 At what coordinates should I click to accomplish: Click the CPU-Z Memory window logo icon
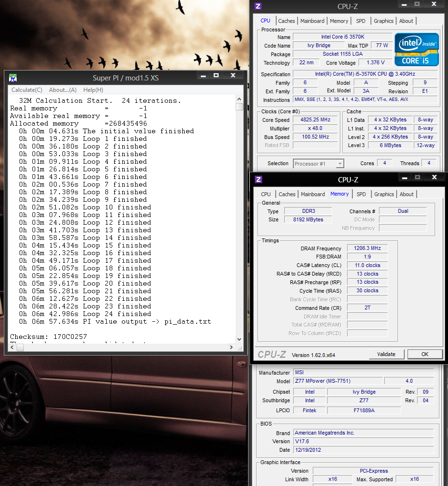pyautogui.click(x=259, y=179)
